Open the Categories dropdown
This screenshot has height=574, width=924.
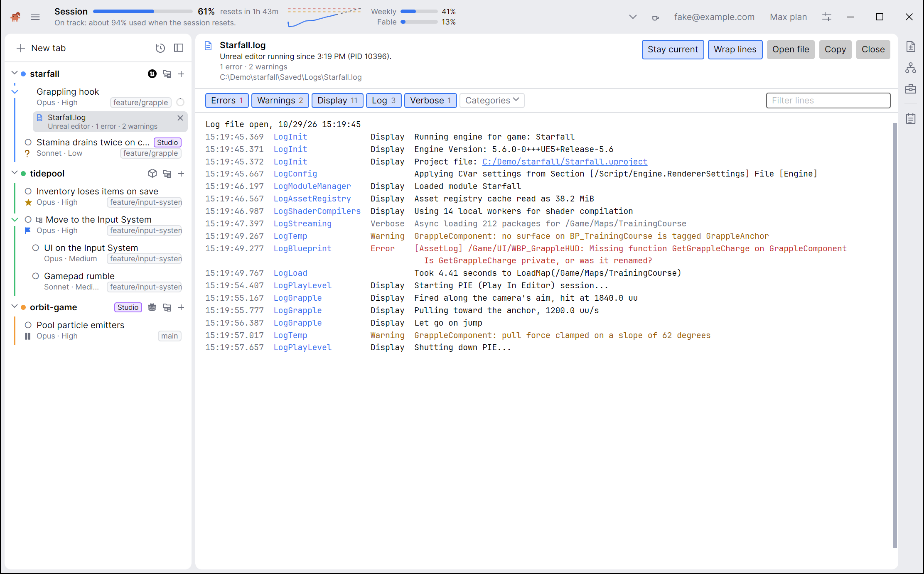point(492,101)
